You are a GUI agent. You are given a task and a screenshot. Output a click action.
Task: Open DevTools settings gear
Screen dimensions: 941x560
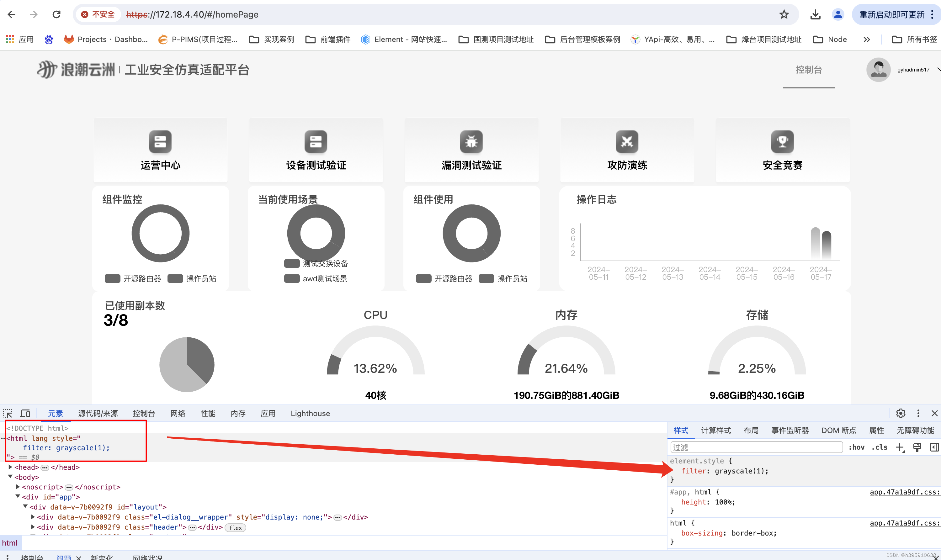click(x=901, y=413)
